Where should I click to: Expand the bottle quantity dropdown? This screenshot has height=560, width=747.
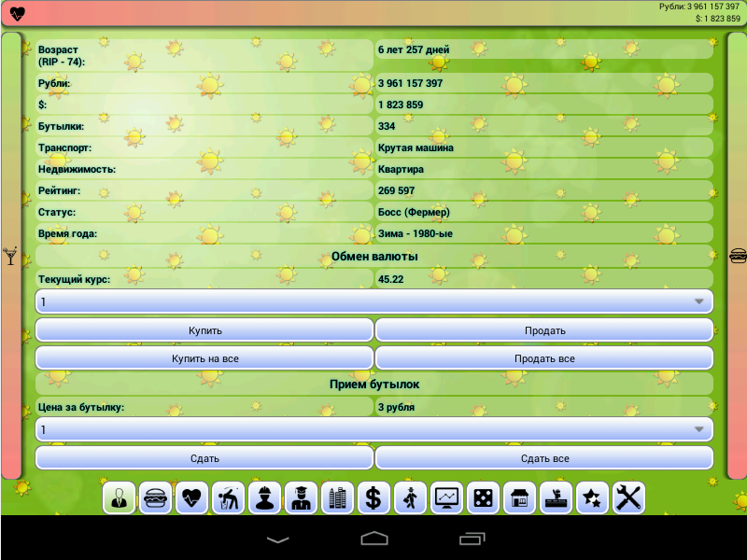pos(374,429)
